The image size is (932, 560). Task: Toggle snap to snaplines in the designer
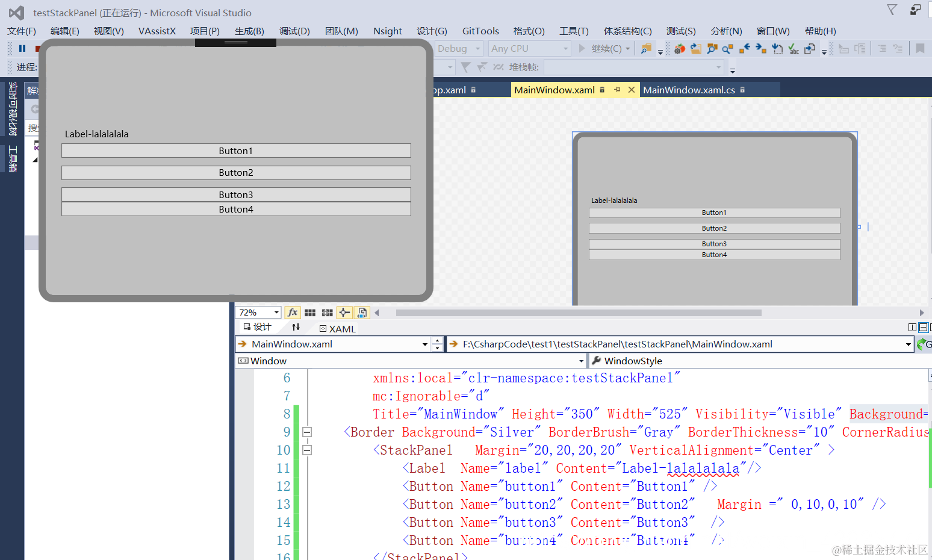click(344, 313)
